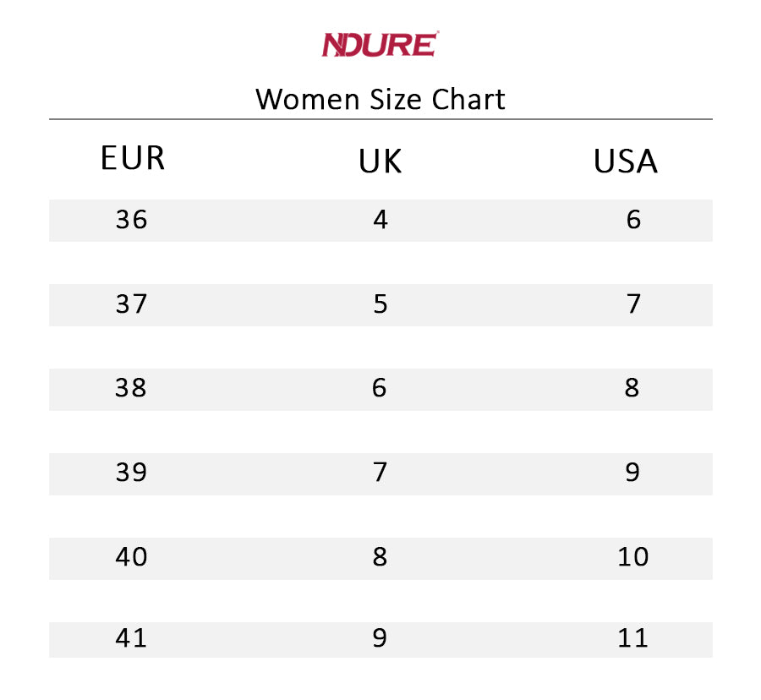Choose the 9 in the UK column

pos(380,638)
